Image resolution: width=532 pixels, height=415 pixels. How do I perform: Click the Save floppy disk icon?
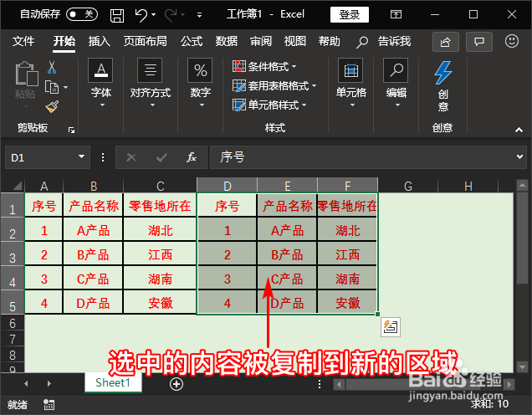(x=117, y=15)
